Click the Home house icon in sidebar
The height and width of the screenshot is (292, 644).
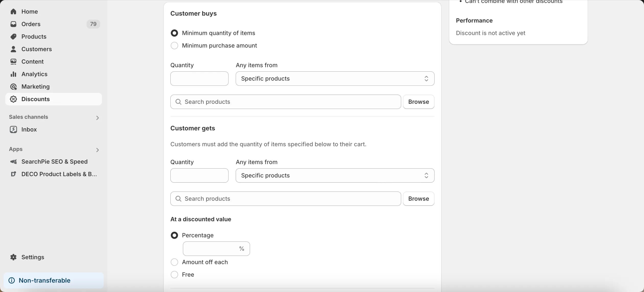[x=13, y=11]
